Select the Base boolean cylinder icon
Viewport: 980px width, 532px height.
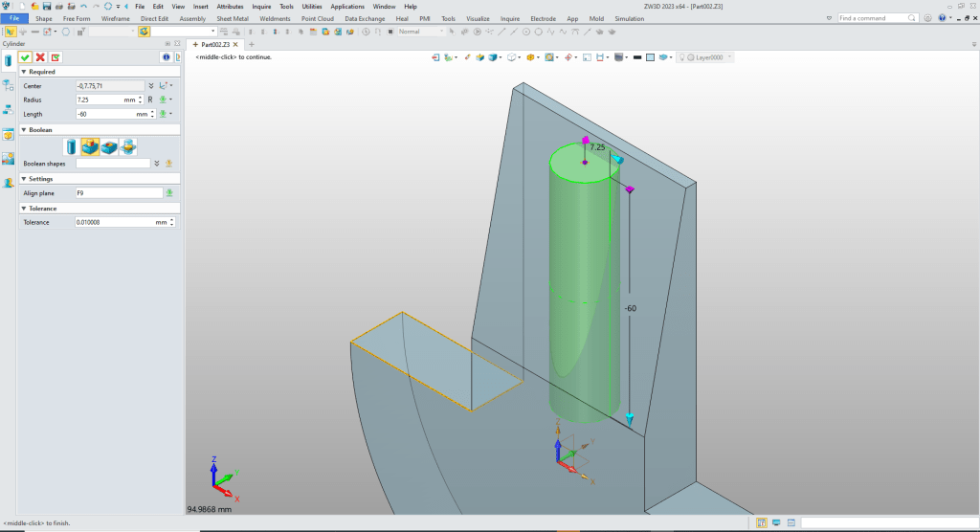(71, 146)
